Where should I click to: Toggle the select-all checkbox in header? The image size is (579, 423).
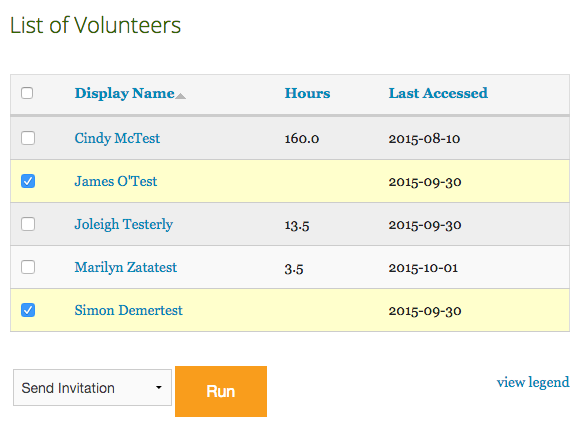(27, 93)
